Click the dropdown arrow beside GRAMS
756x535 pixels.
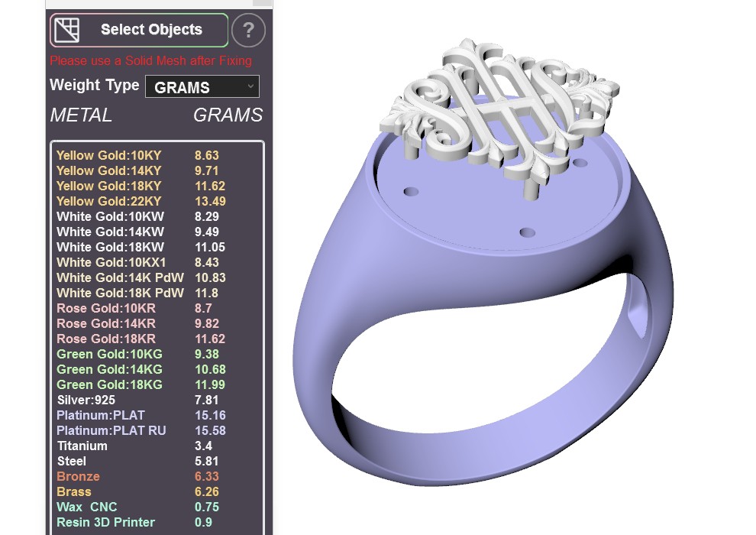click(250, 86)
